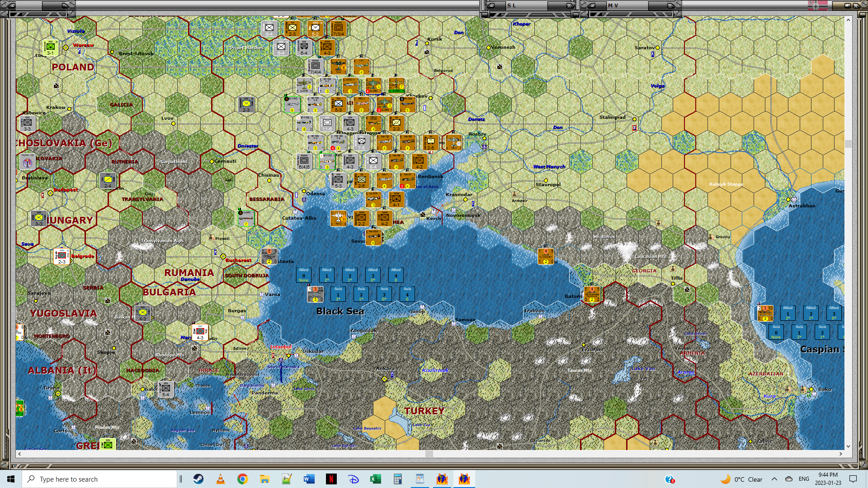
Task: Click the map's scroll up arrow
Action: click(848, 20)
